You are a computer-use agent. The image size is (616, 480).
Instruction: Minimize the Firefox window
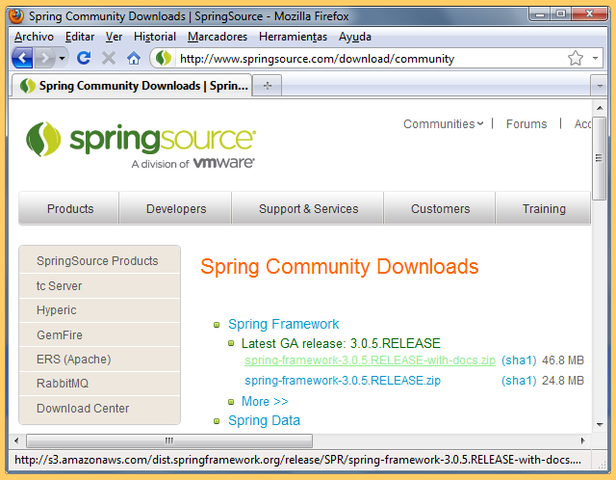click(x=541, y=15)
